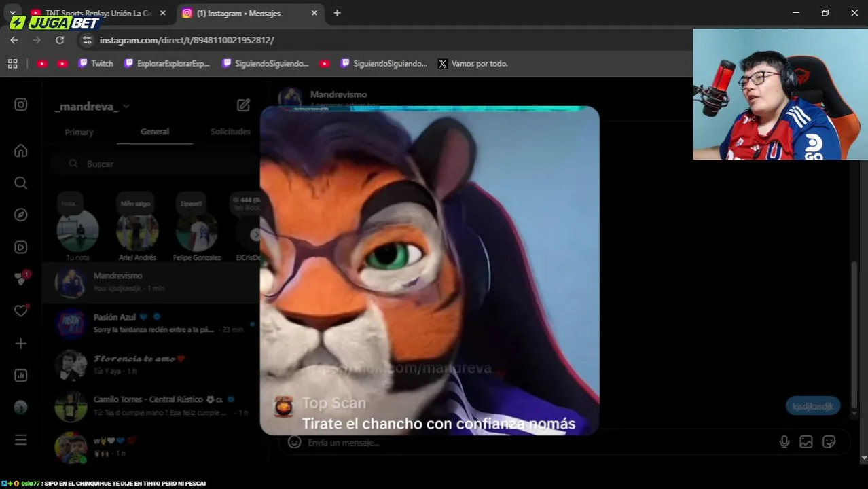Switch to TNT Sports Replay tab
Screen dimensions: 868x489
(x=98, y=13)
